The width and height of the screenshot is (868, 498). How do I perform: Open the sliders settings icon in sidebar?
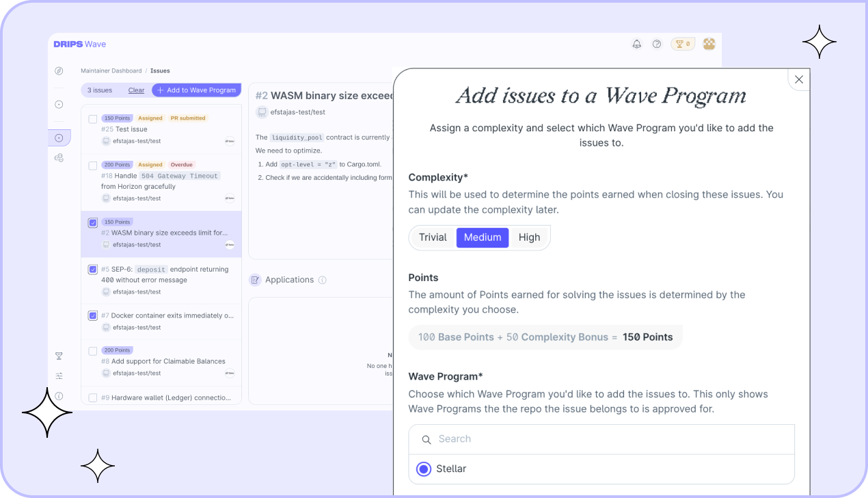59,376
